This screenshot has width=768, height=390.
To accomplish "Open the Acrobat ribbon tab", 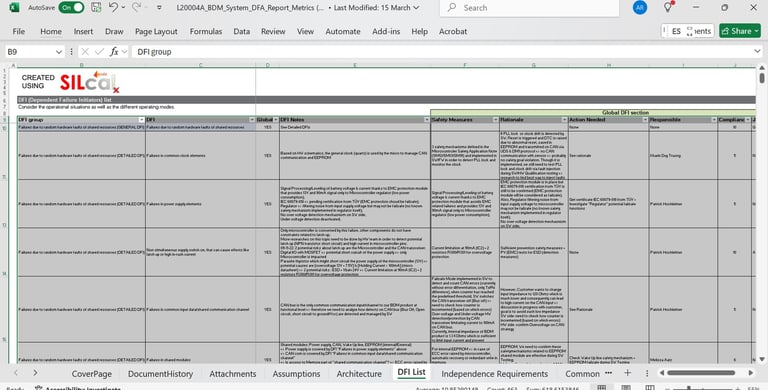I will pos(453,31).
